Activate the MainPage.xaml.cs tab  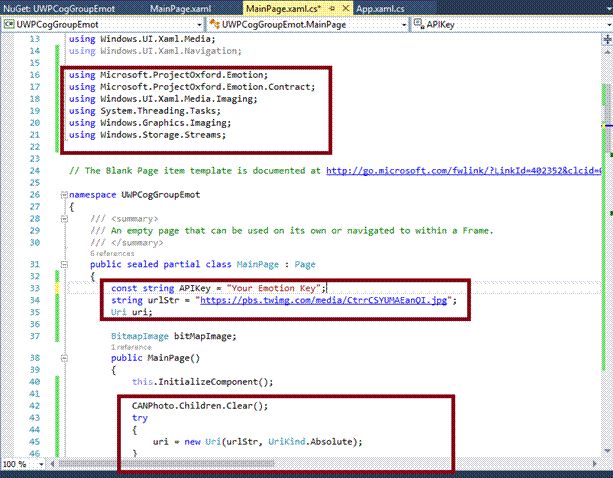point(283,9)
